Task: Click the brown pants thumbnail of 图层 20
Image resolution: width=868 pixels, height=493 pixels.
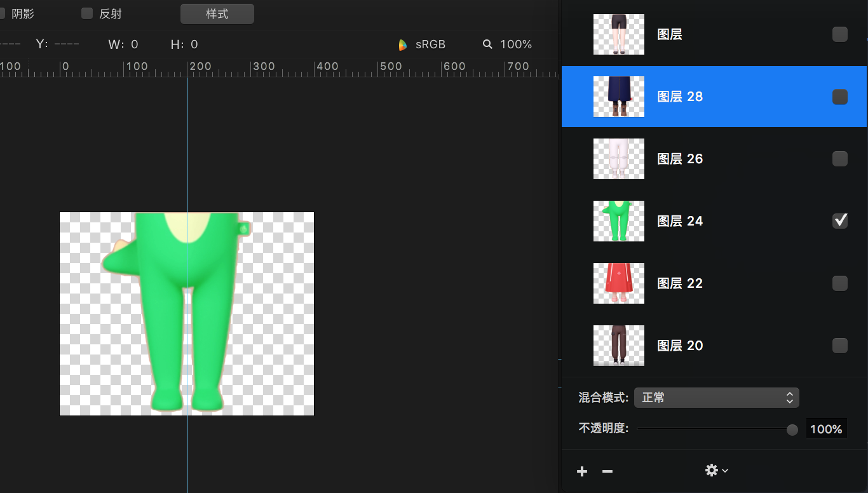Action: point(618,346)
